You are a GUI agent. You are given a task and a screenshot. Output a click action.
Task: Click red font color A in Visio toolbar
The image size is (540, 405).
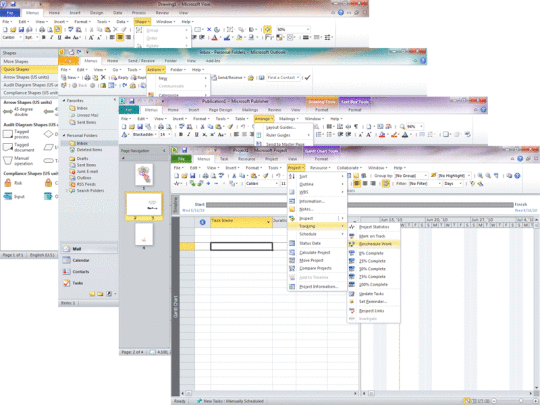click(x=215, y=38)
